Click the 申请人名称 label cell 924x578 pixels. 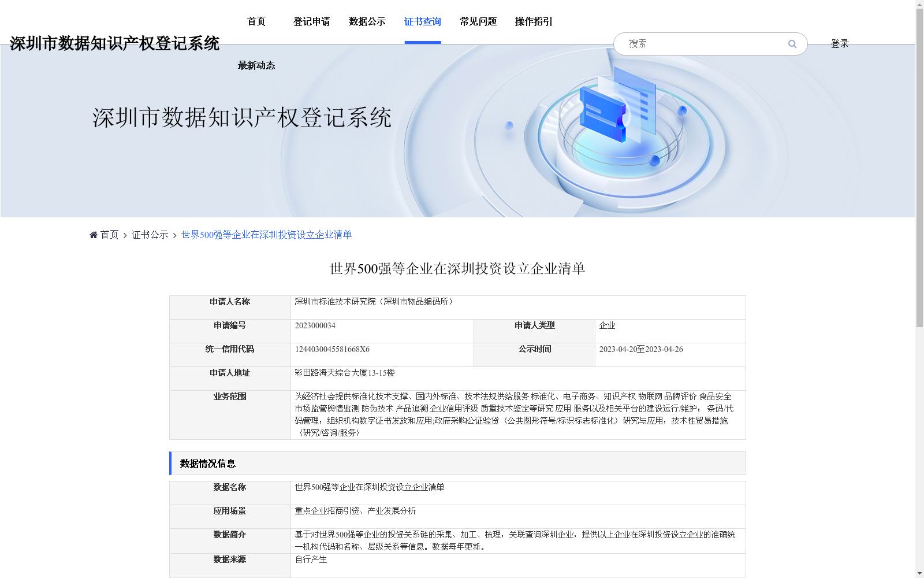[230, 307]
